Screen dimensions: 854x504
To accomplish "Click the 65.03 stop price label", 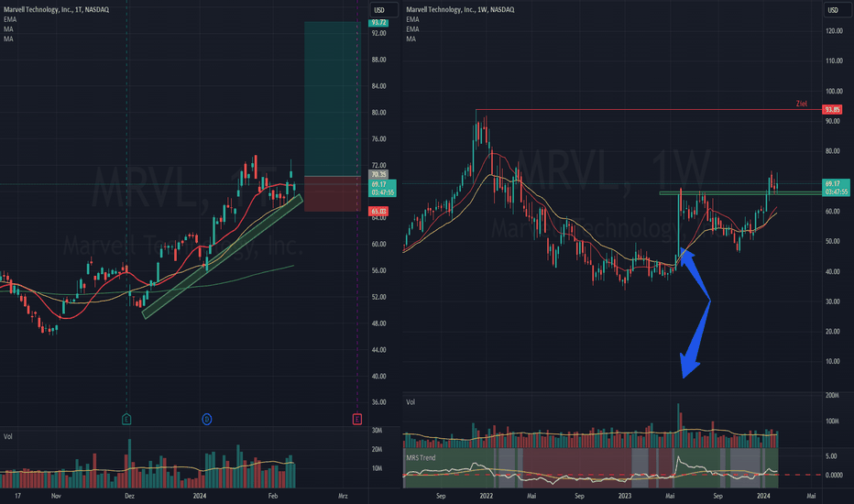I will 378,211.
